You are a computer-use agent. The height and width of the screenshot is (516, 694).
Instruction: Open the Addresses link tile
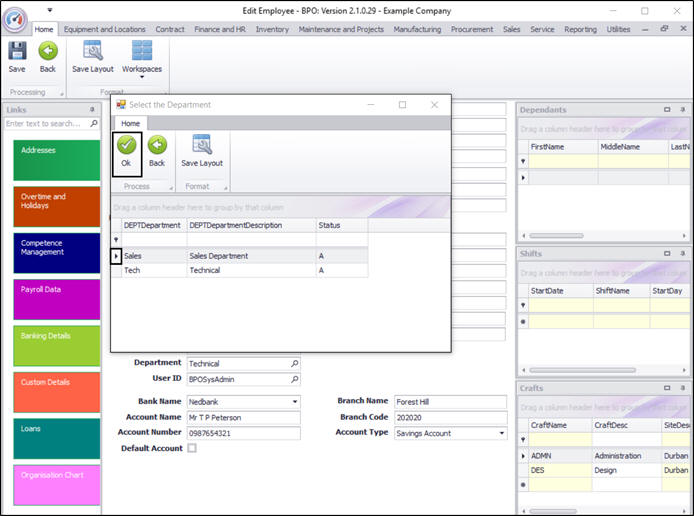pos(57,160)
